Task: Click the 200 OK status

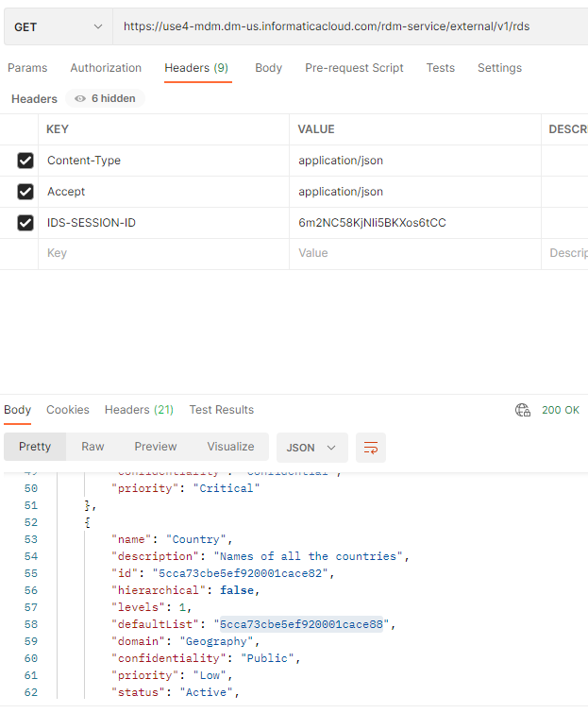Action: click(561, 410)
